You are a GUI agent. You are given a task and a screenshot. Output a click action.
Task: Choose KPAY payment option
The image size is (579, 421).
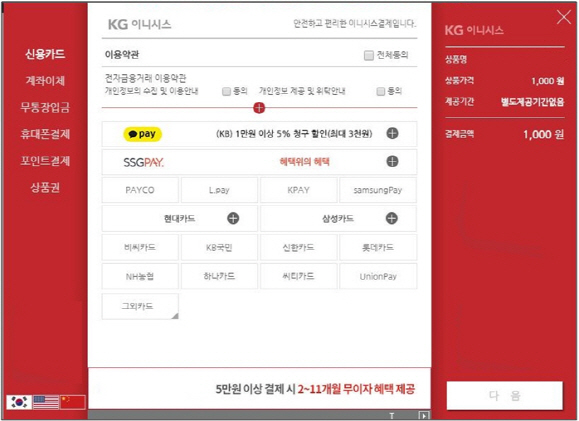point(298,190)
